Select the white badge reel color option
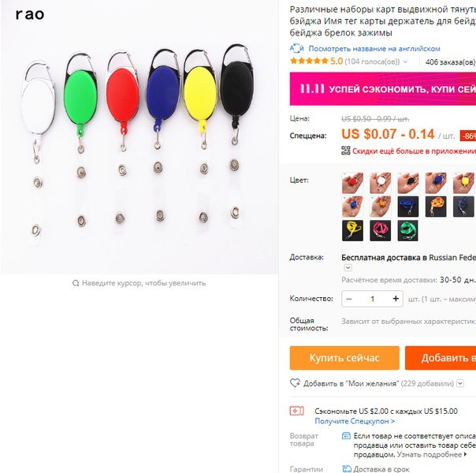The width and height of the screenshot is (476, 473). click(380, 184)
